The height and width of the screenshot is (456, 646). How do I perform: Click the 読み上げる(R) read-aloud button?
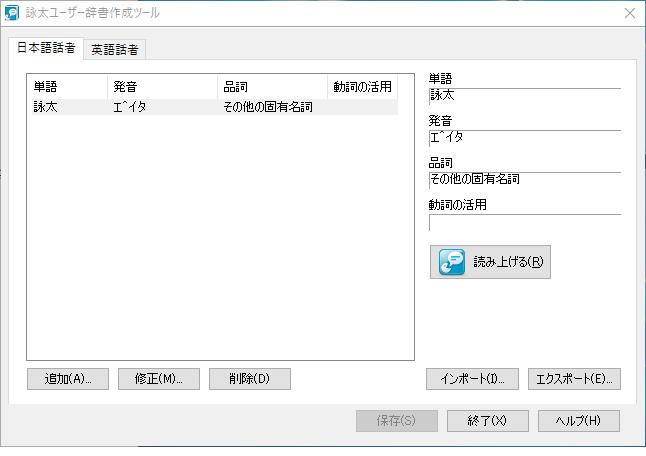point(490,262)
